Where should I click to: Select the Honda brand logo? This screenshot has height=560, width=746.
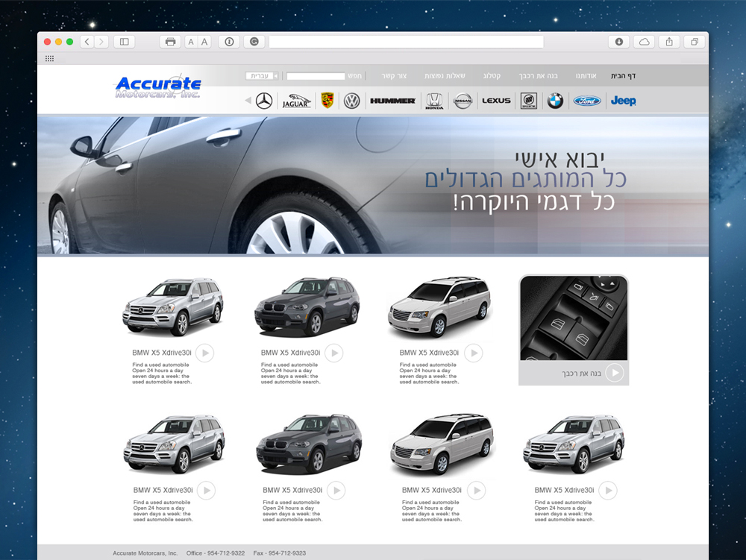tap(434, 101)
